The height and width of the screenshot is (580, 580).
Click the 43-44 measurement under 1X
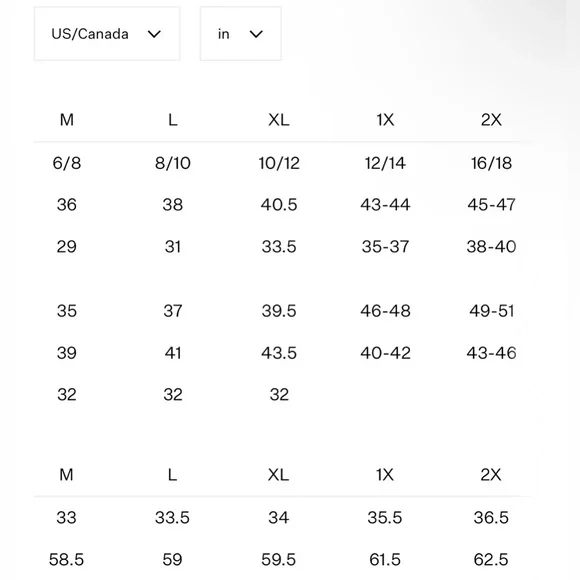[385, 205]
